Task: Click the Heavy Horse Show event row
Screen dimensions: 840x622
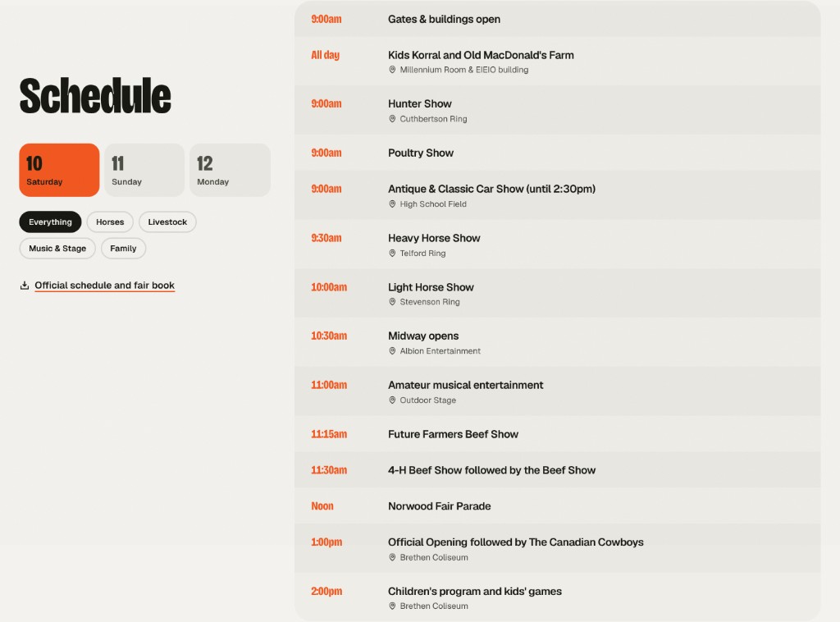Action: pyautogui.click(x=557, y=245)
